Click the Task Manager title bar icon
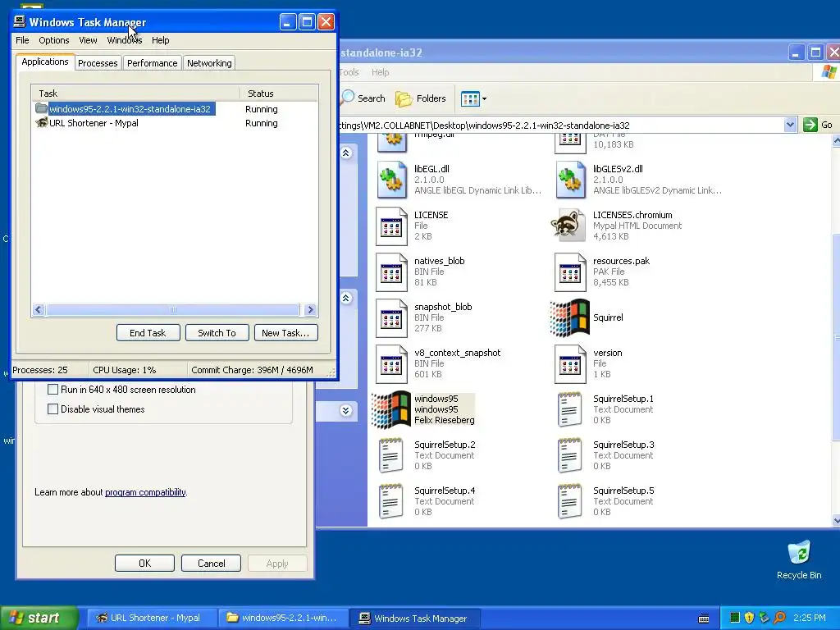 (20, 21)
